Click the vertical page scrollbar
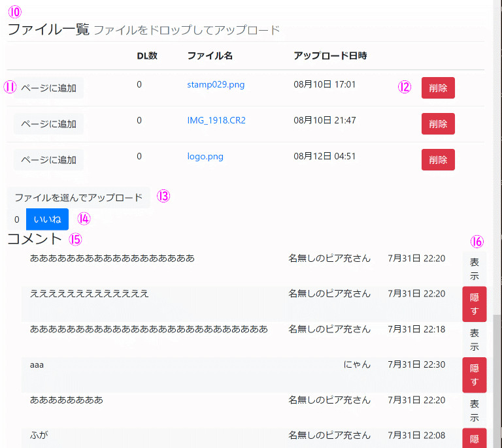 (x=497, y=379)
